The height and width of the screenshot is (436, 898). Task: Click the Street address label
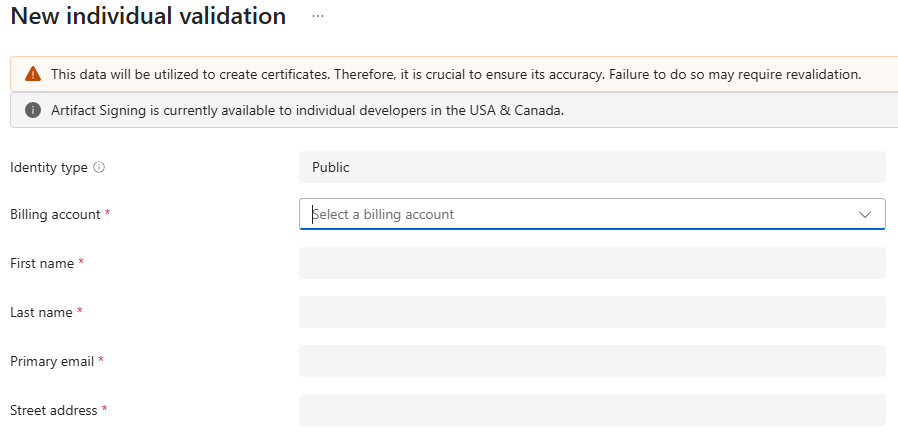54,410
